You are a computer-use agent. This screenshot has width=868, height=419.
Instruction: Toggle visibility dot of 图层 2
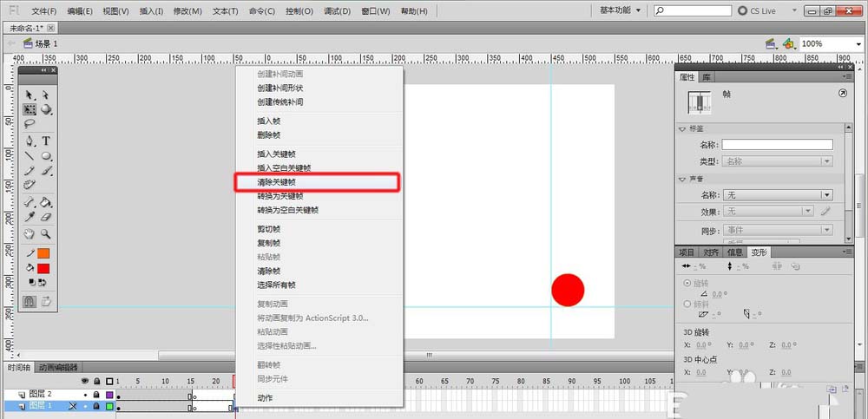click(x=85, y=396)
